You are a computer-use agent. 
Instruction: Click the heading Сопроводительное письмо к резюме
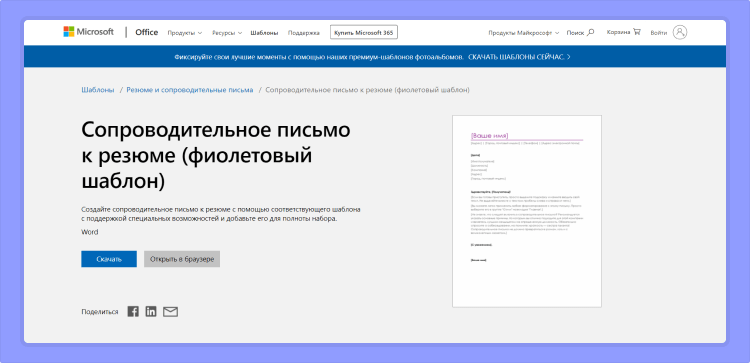coord(216,156)
